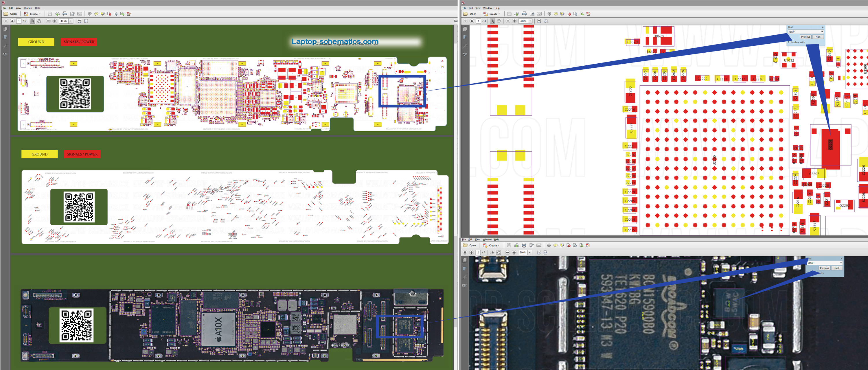
Task: Open the 400% zoom dropdown arrow
Action: pos(530,21)
